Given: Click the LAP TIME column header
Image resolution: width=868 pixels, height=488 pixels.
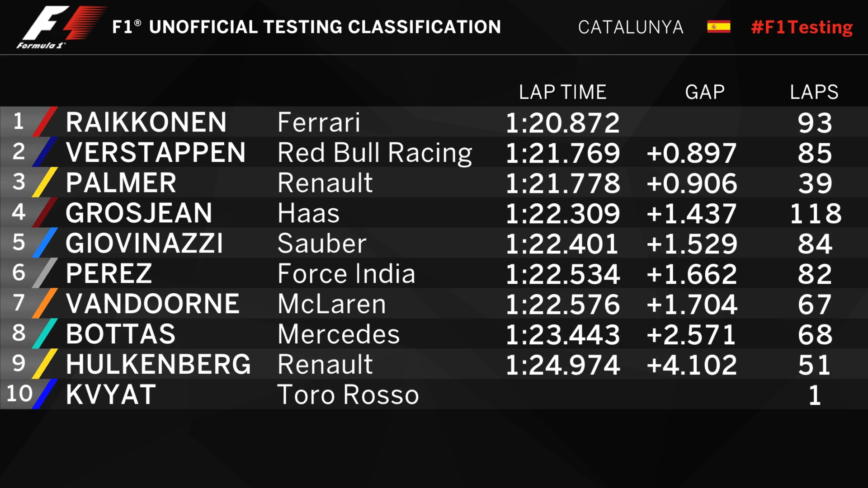Looking at the screenshot, I should [562, 92].
